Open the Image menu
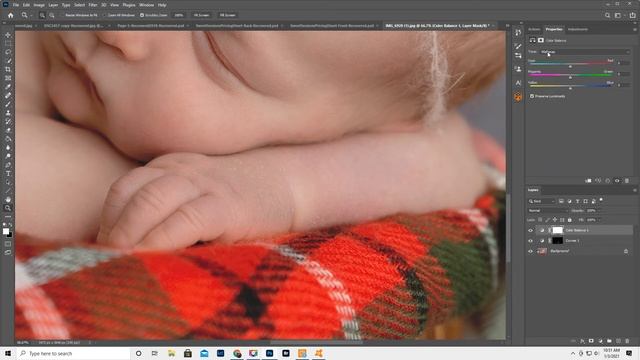640x360 pixels. (39, 5)
